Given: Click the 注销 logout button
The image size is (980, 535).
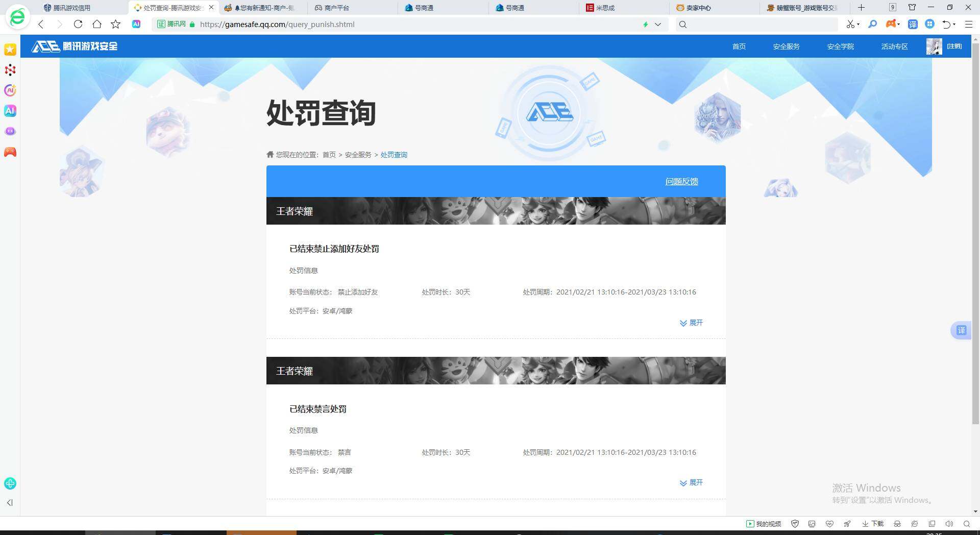Looking at the screenshot, I should coord(954,46).
